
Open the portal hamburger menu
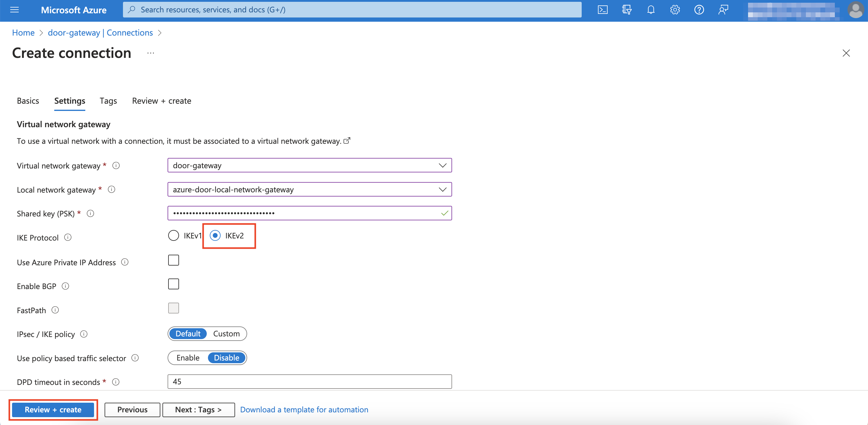(x=14, y=10)
